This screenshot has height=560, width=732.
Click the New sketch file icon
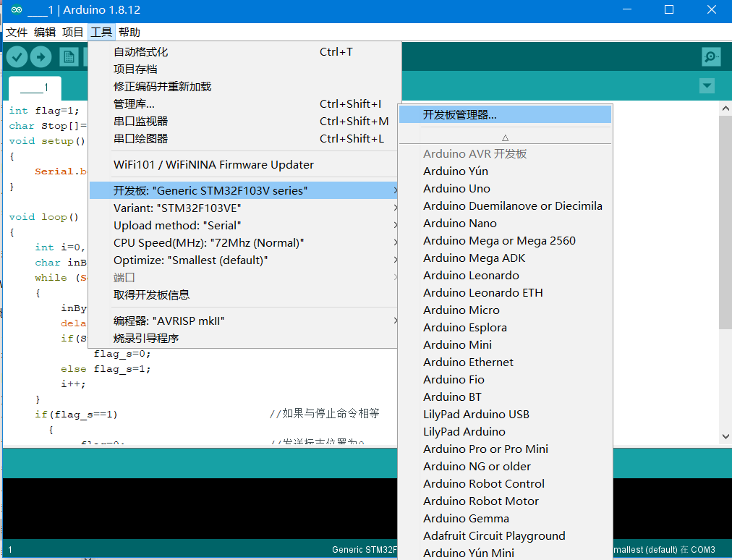click(69, 57)
